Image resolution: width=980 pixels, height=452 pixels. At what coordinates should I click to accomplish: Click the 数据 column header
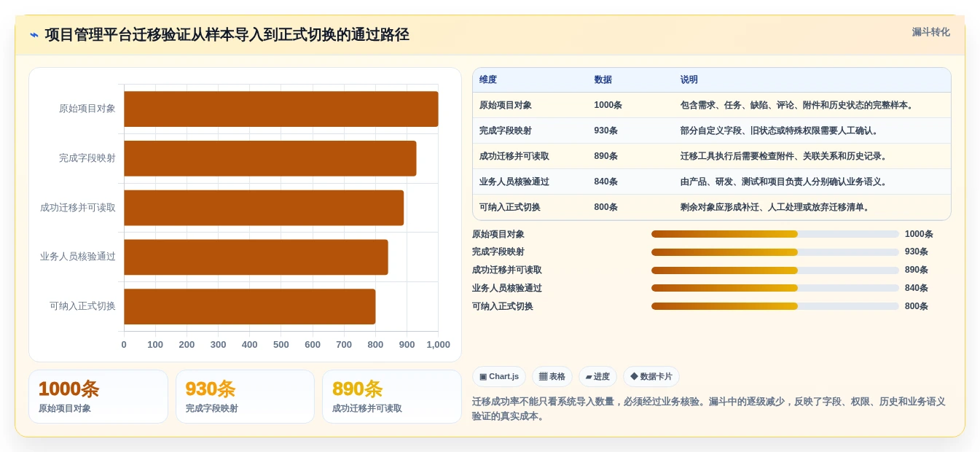tap(603, 79)
